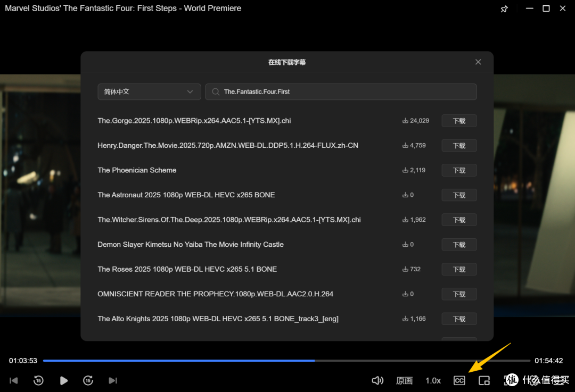Download The Astronaut 2025 subtitle
Screen dimensions: 575x392
[x=459, y=195]
